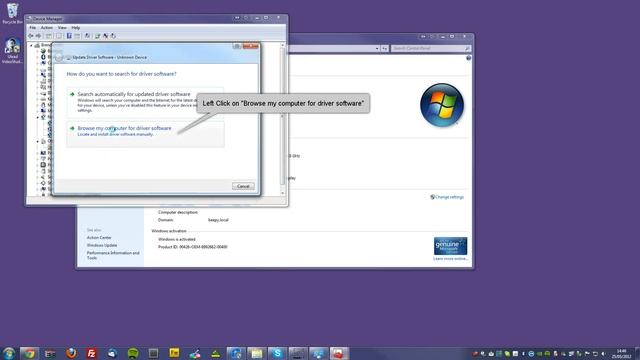Open the Action menu in Device Manager
The height and width of the screenshot is (360, 640).
pyautogui.click(x=47, y=28)
